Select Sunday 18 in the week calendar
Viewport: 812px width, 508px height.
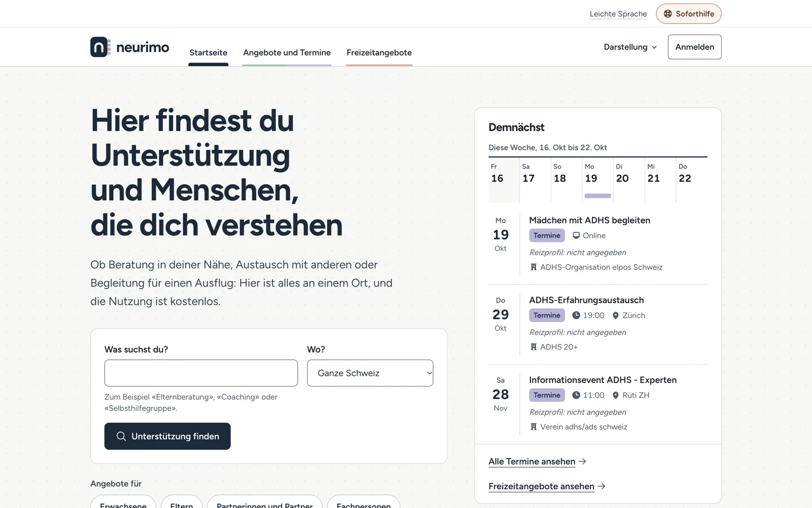(x=566, y=180)
